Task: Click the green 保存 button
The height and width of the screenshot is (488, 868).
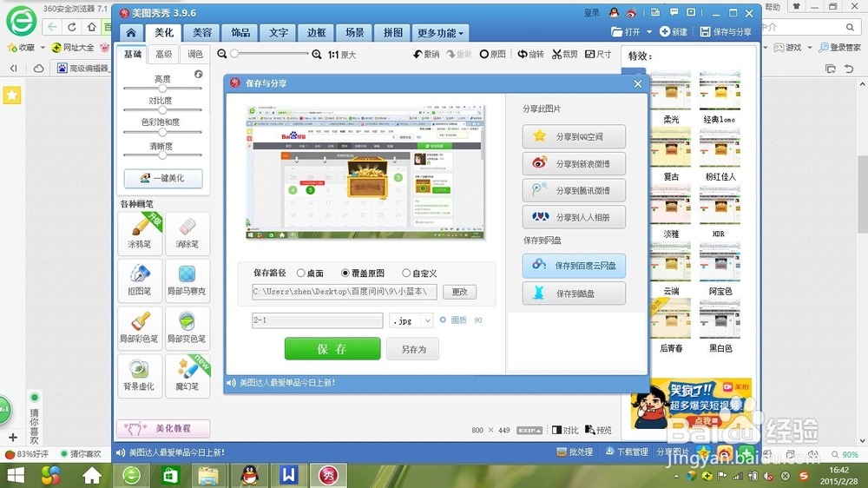Action: point(332,349)
